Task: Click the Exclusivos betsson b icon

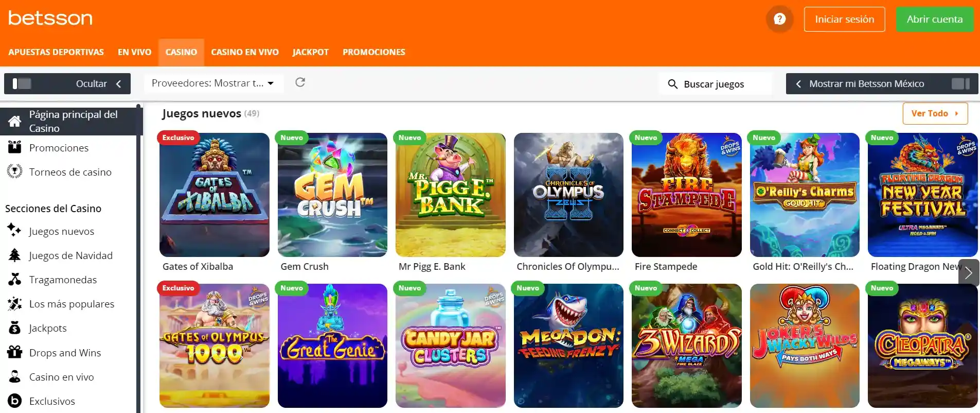Action: coord(14,401)
